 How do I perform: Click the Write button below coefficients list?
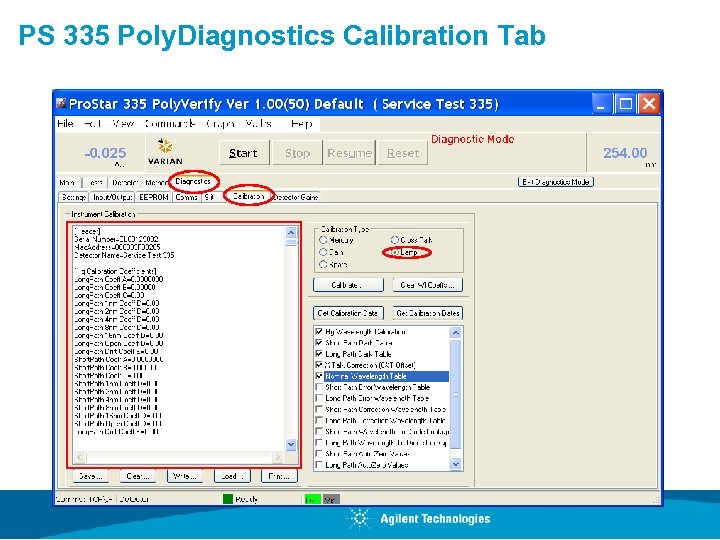[x=185, y=476]
